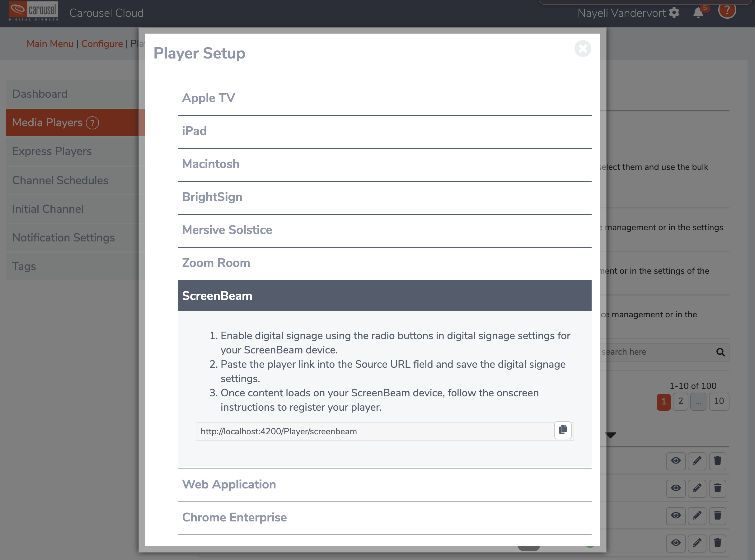Click the bottom row pencil edit icon
The height and width of the screenshot is (560, 755).
pos(697,544)
